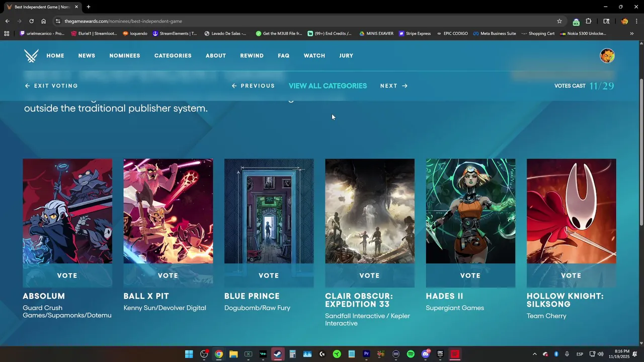Open the volume control in system tray

(x=600, y=354)
